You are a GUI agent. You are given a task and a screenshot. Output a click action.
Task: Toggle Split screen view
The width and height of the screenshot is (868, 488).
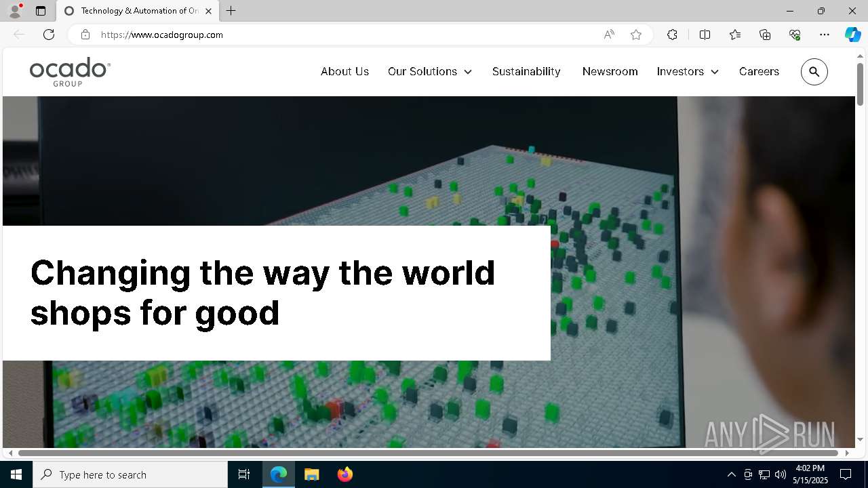point(705,35)
